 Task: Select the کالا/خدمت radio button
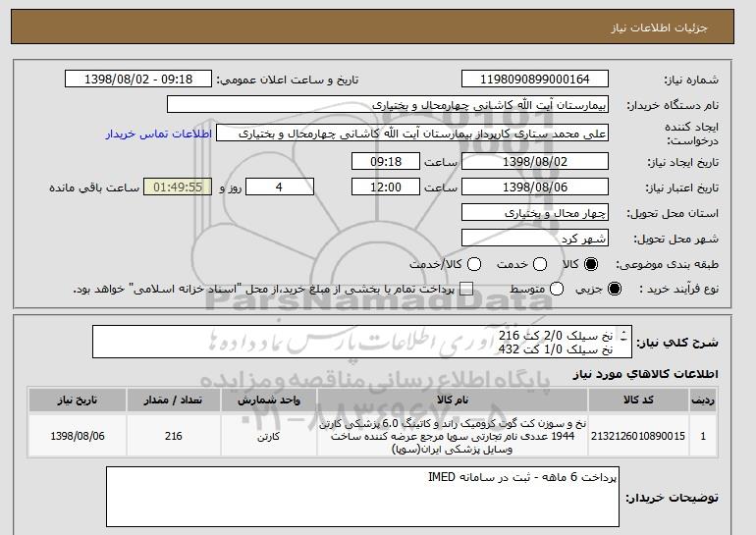point(474,264)
